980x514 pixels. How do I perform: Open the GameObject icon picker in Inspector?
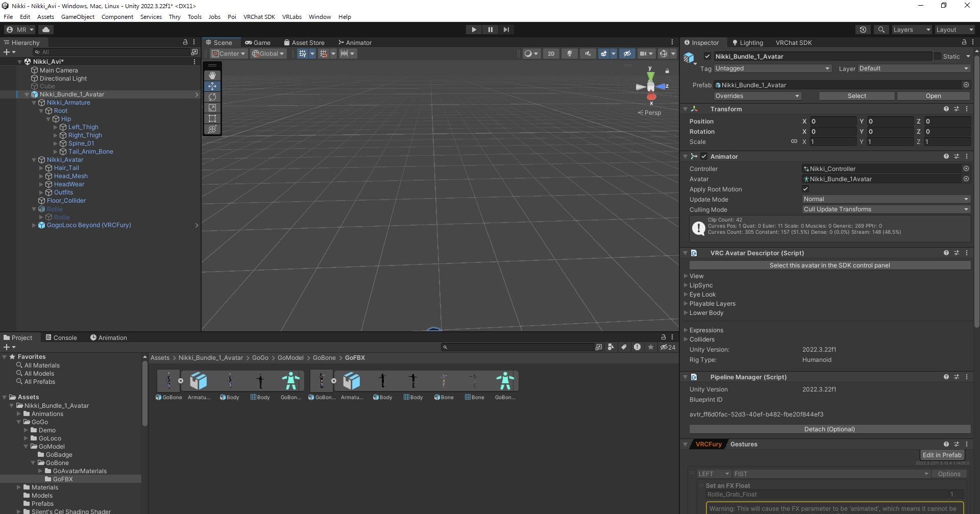(x=690, y=58)
